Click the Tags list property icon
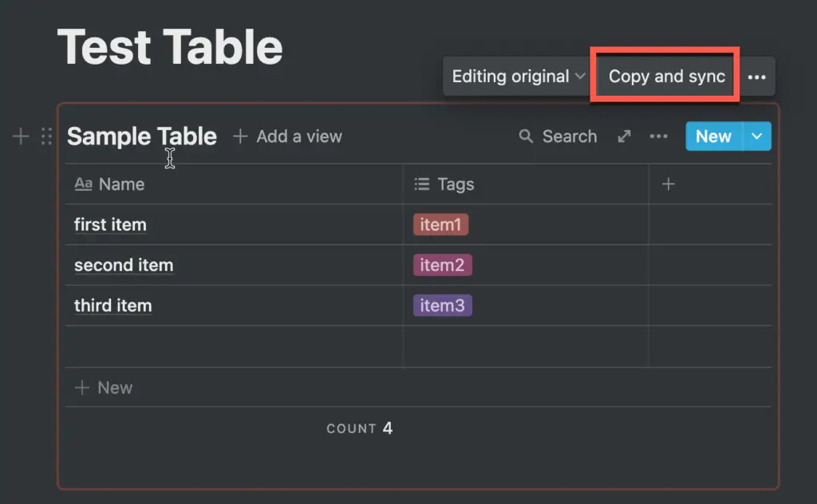The width and height of the screenshot is (817, 504). [421, 183]
